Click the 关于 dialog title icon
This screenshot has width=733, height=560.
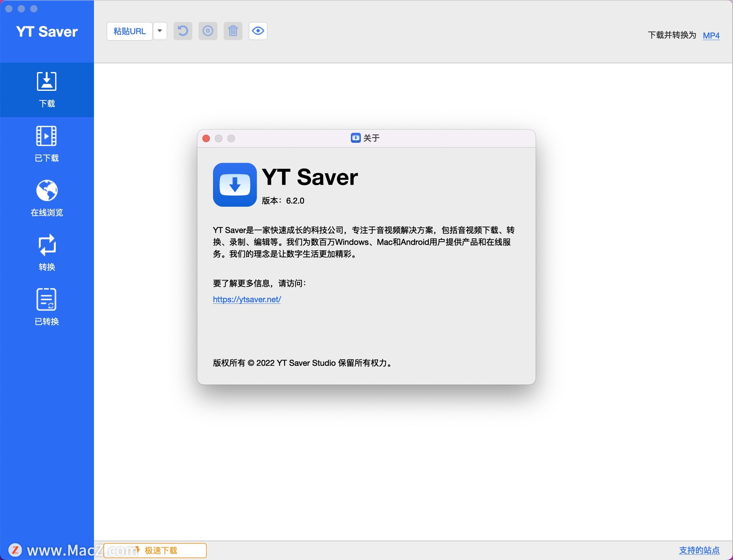(355, 138)
